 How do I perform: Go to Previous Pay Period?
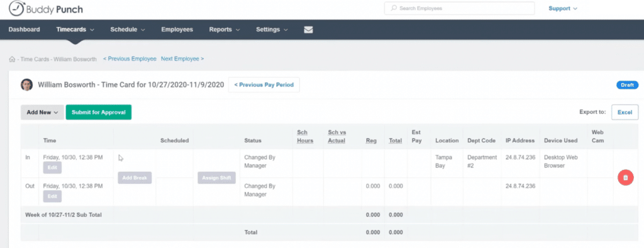[264, 85]
